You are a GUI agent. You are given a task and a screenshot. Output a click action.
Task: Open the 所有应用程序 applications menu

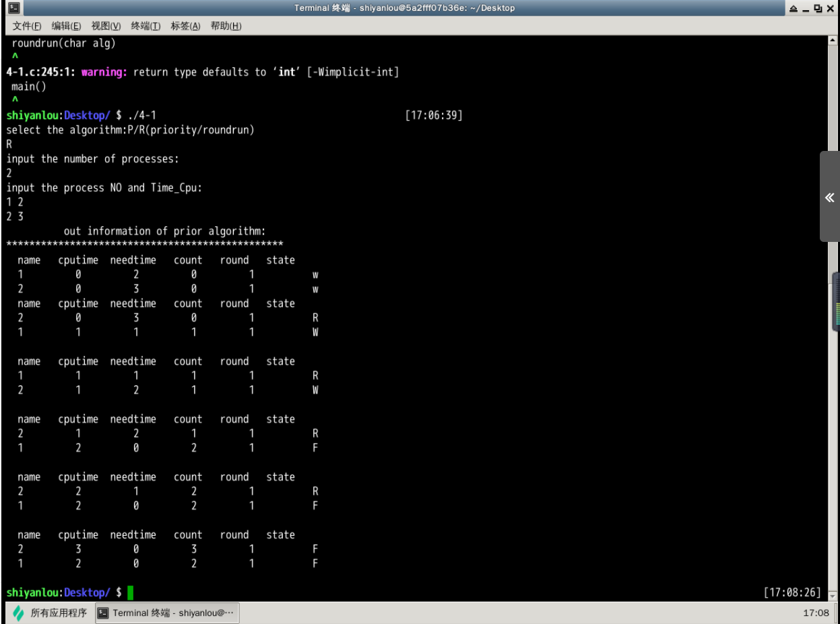(x=51, y=613)
